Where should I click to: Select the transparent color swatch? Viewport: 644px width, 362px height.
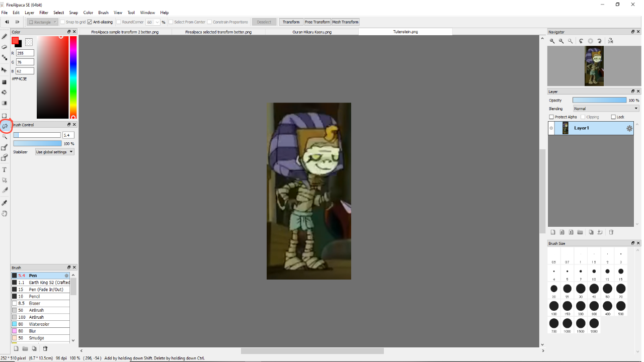(x=29, y=42)
